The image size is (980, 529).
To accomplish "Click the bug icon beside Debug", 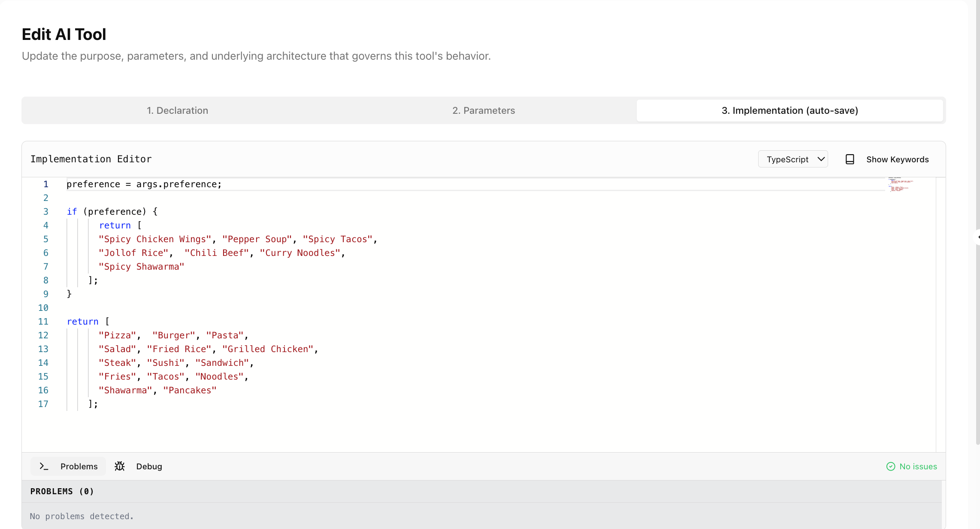I will coord(120,466).
